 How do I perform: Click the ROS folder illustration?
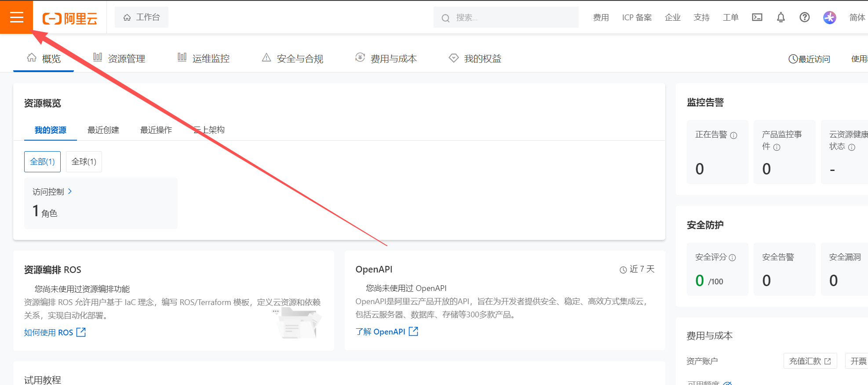(298, 323)
